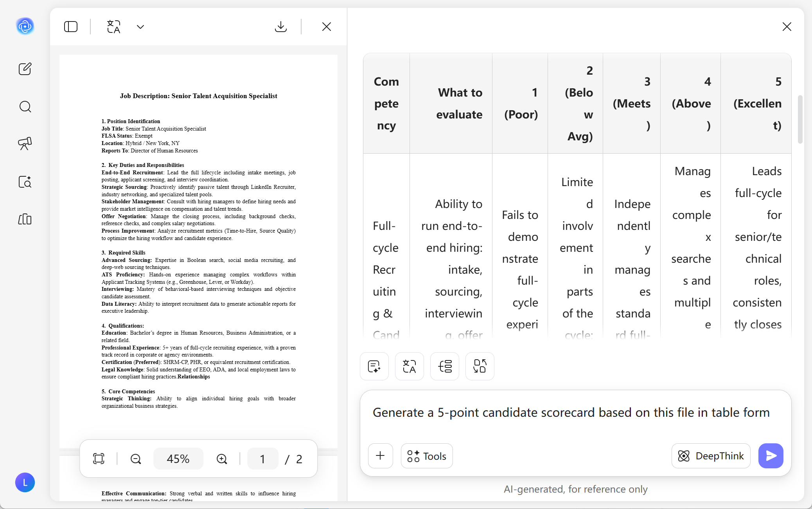Toggle the document sidebar panel icon
Viewport: 812px width, 509px height.
(x=71, y=27)
